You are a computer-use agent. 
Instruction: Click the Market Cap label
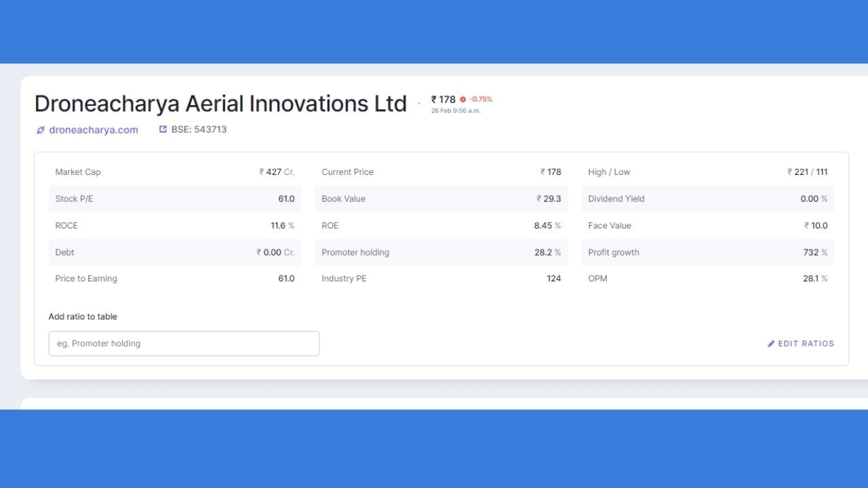(x=78, y=172)
